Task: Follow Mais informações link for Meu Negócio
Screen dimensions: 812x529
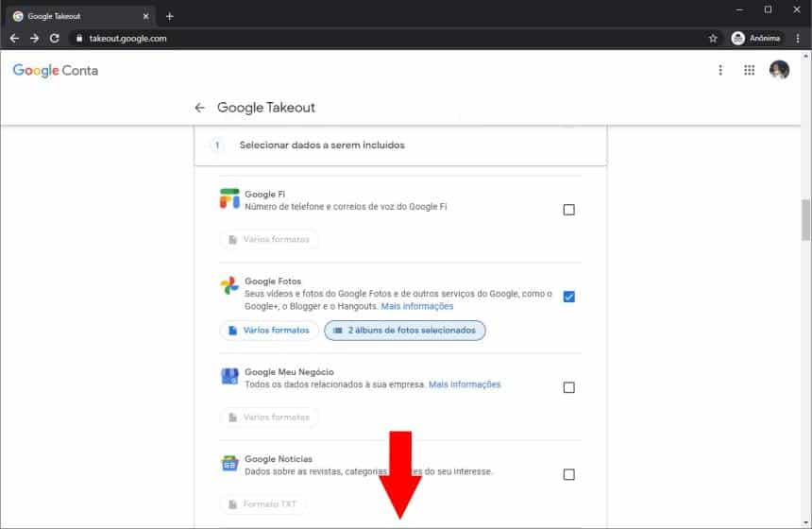Action: click(465, 384)
